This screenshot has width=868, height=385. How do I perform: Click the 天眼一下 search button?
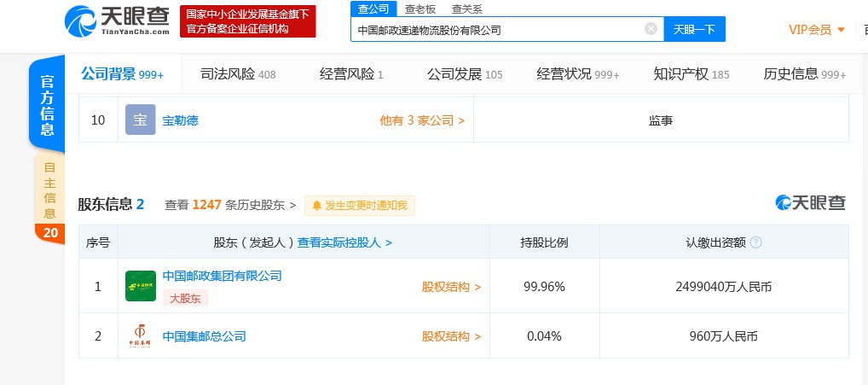pos(694,29)
